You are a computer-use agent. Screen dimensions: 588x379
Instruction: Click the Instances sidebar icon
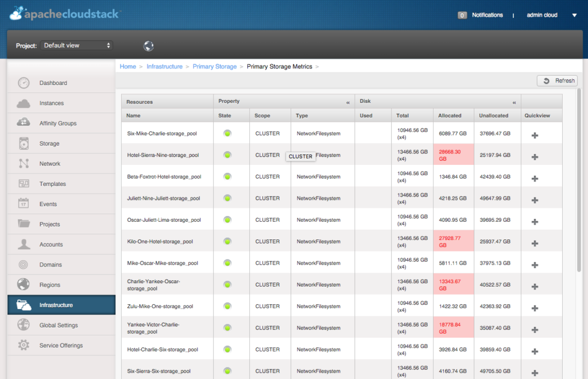[23, 103]
